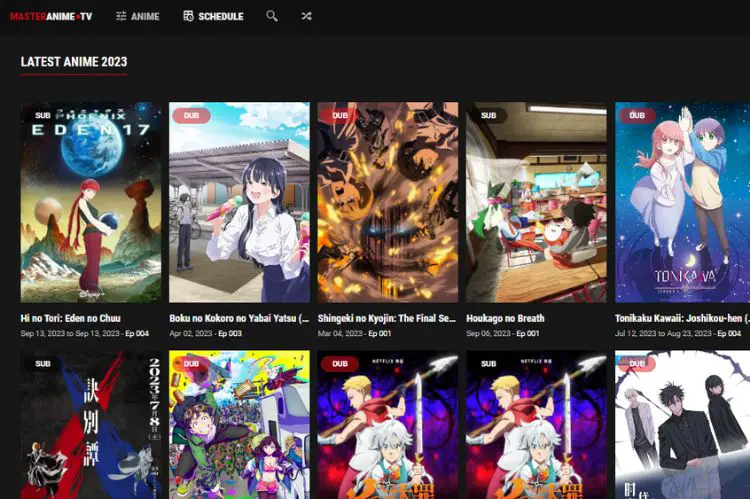750x499 pixels.
Task: Click the DUB badge on Boku no Kokoro poster
Action: 191,115
